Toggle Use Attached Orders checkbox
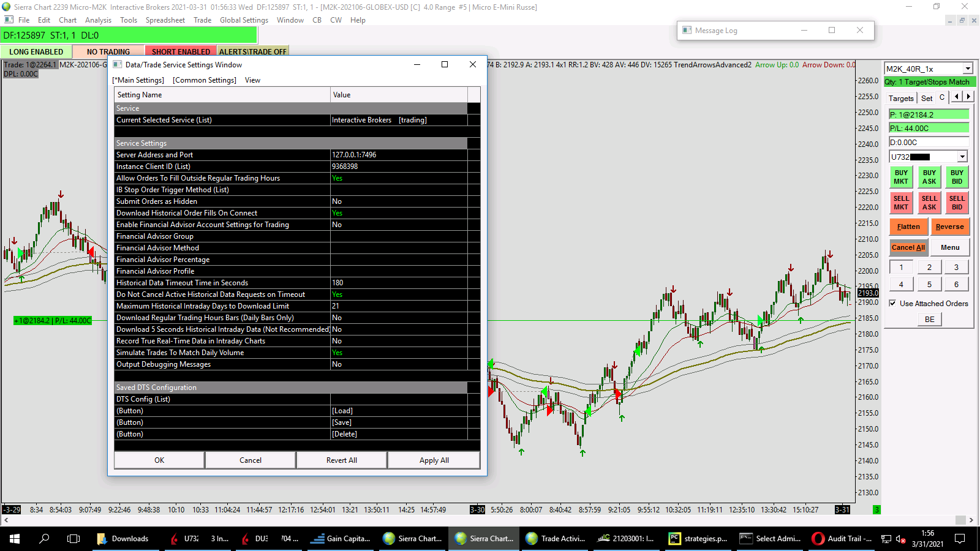The image size is (980, 551). point(892,303)
